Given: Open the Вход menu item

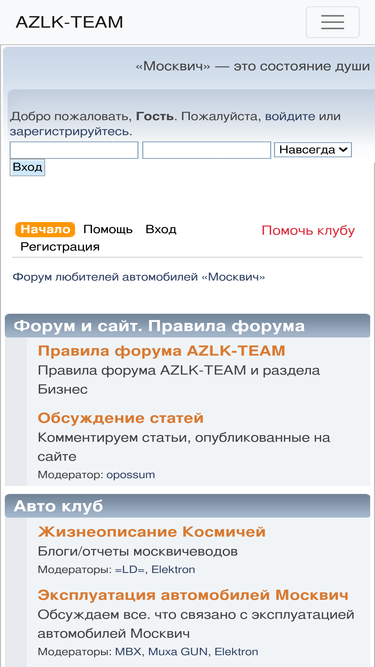Looking at the screenshot, I should 161,230.
